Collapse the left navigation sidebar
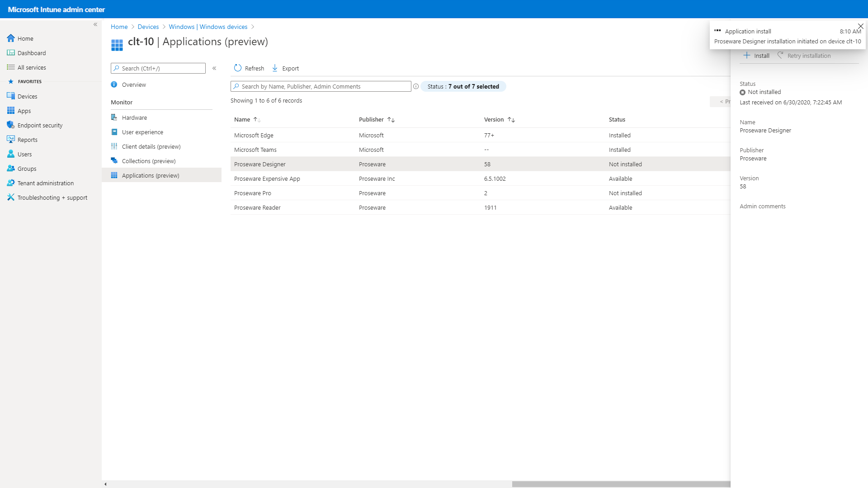 (95, 24)
